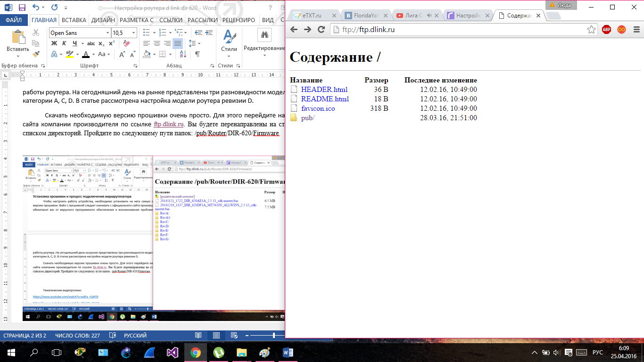Screen dimensions: 644x362
Task: Switch to the ССЫЛКИ ribbon tab
Action: tap(171, 20)
